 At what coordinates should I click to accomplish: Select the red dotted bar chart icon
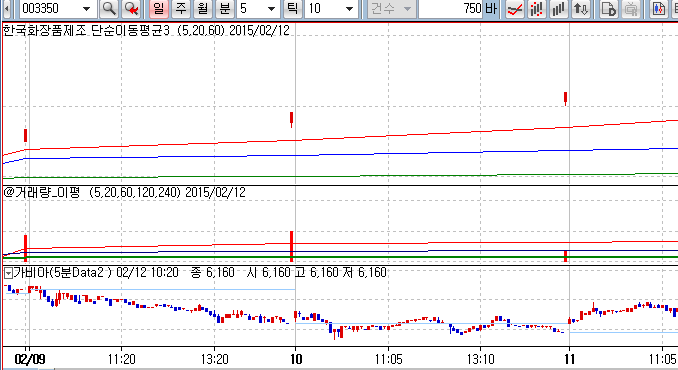pos(537,8)
